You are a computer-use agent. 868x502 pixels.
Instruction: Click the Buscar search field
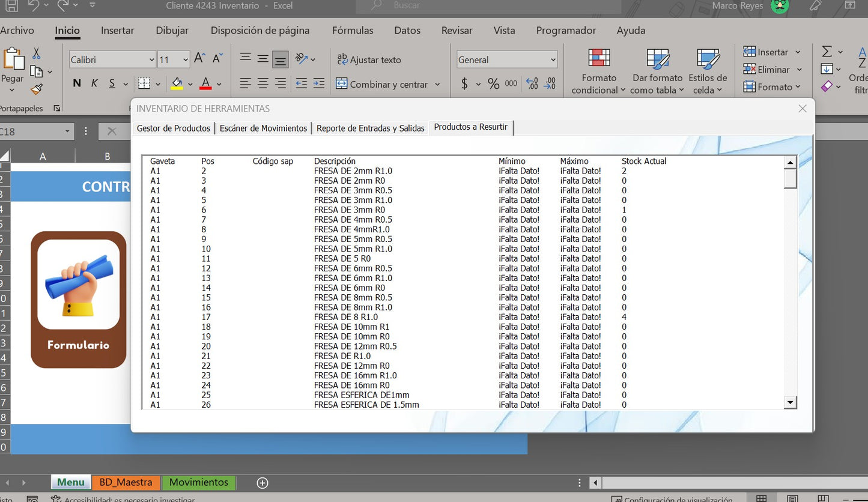pyautogui.click(x=489, y=6)
